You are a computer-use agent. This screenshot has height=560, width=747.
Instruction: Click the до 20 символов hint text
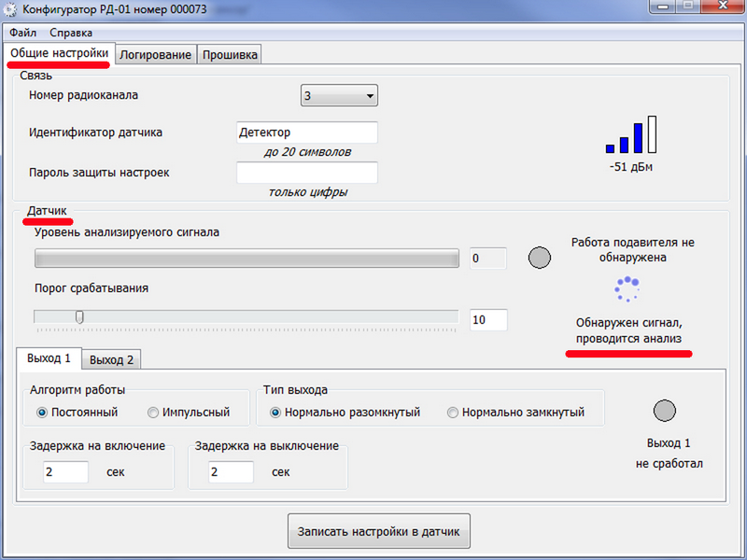307,152
